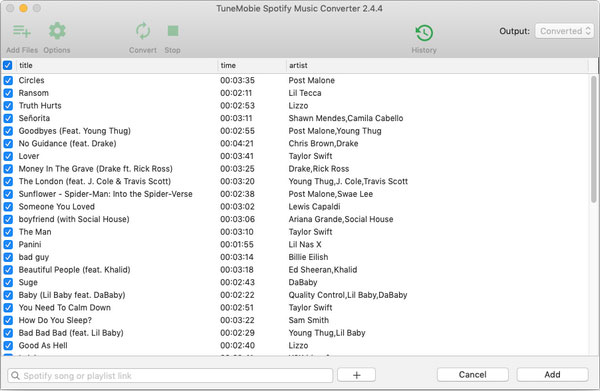600x391 pixels.
Task: Click artist Lil Nas X
Action: tap(305, 244)
